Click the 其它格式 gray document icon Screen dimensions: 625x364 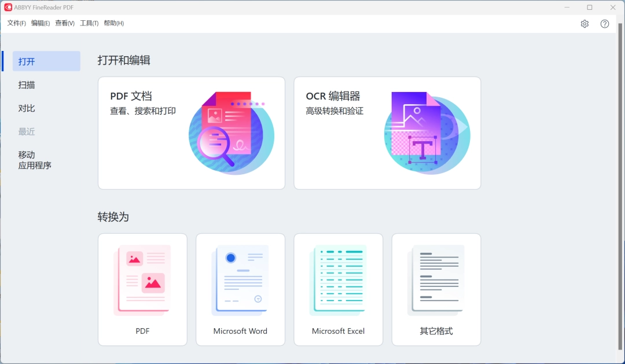pos(436,280)
